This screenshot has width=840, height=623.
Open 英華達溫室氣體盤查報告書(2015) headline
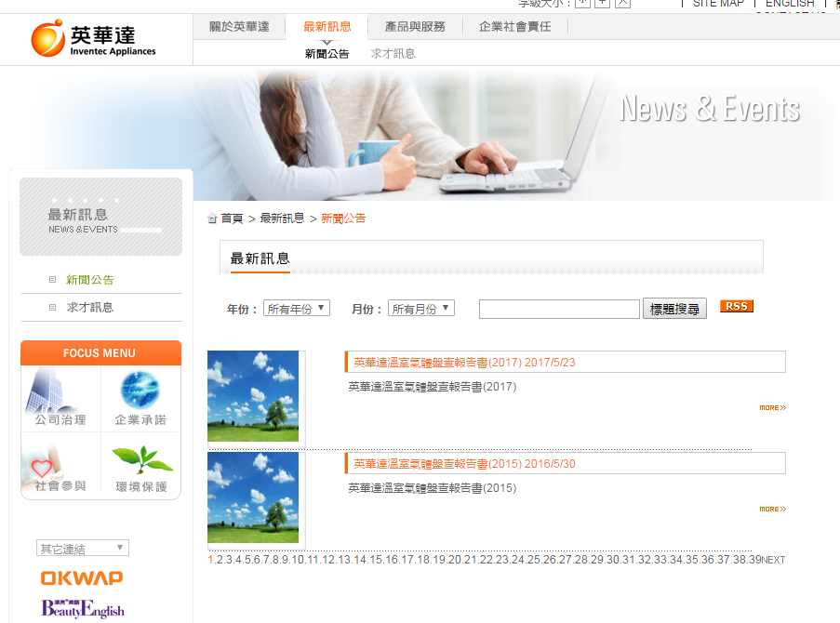click(x=464, y=464)
